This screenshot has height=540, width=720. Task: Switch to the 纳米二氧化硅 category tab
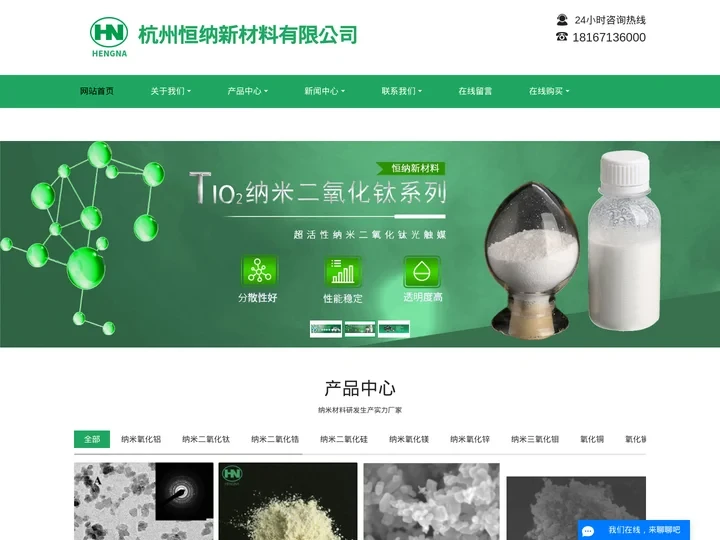(344, 439)
